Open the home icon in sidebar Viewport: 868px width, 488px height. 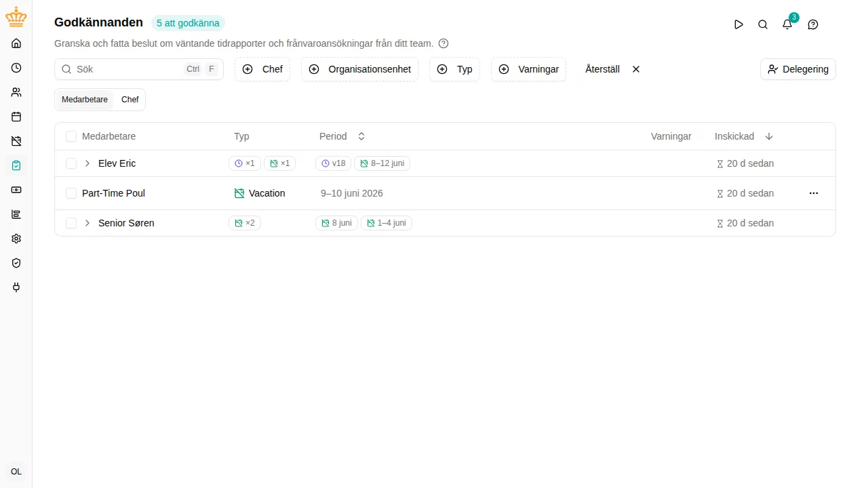[x=16, y=43]
